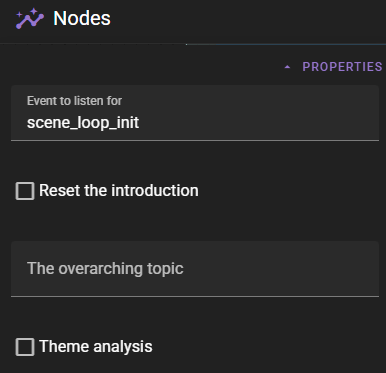The width and height of the screenshot is (386, 373).
Task: Click the overarching topic placeholder text
Action: [105, 268]
